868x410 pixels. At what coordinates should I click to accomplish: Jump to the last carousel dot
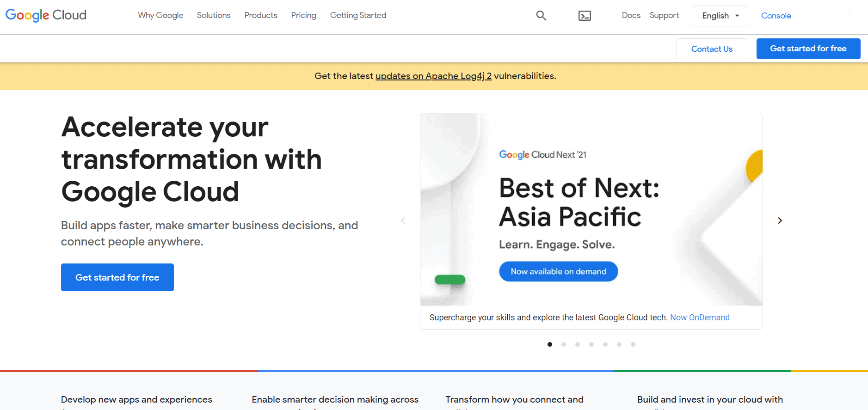pos(633,344)
